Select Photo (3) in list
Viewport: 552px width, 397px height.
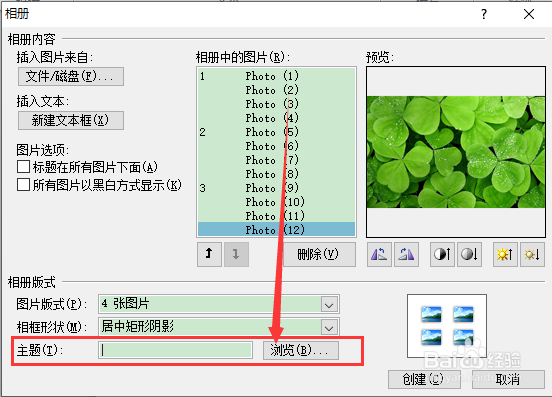tap(276, 104)
